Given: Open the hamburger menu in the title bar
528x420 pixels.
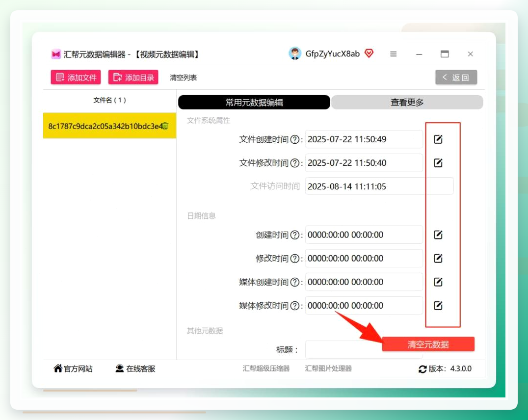Looking at the screenshot, I should [x=394, y=54].
